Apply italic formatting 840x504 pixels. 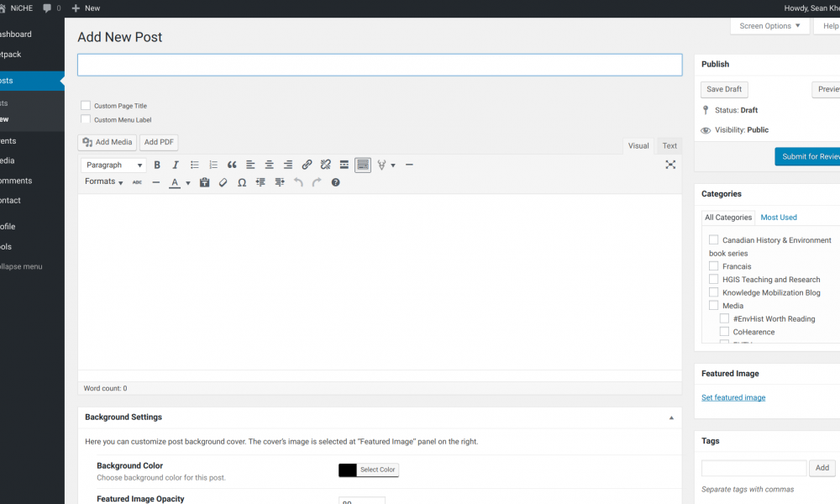(x=176, y=165)
